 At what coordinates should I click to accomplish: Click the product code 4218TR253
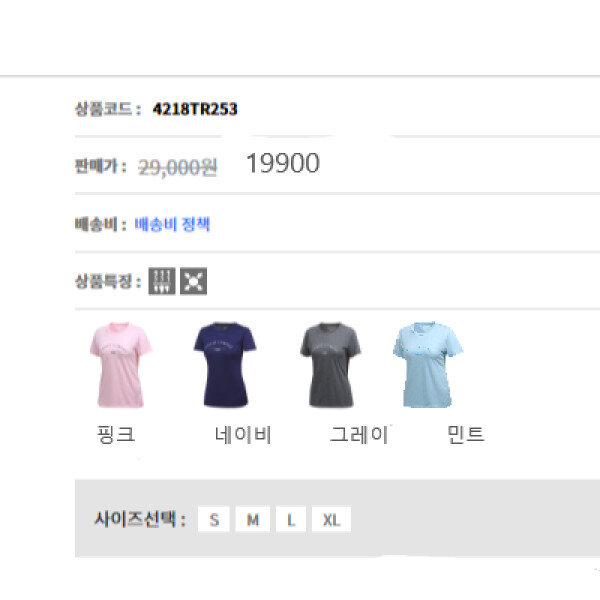click(x=195, y=109)
